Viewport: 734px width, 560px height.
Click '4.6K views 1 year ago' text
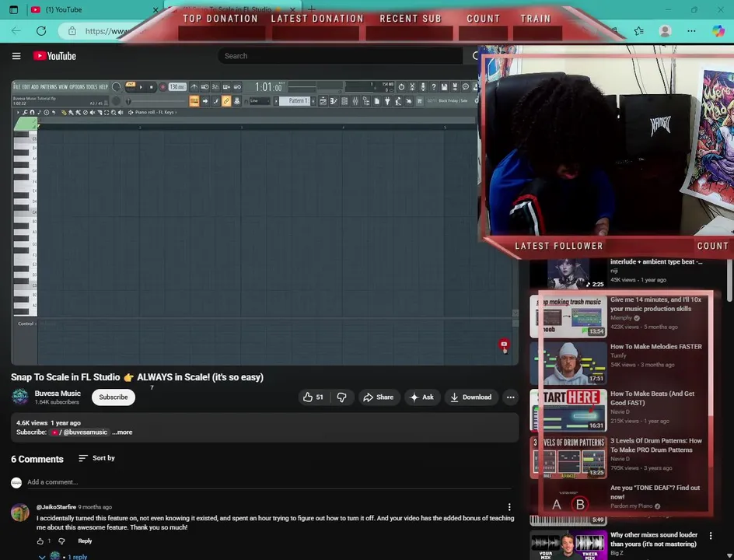point(48,423)
